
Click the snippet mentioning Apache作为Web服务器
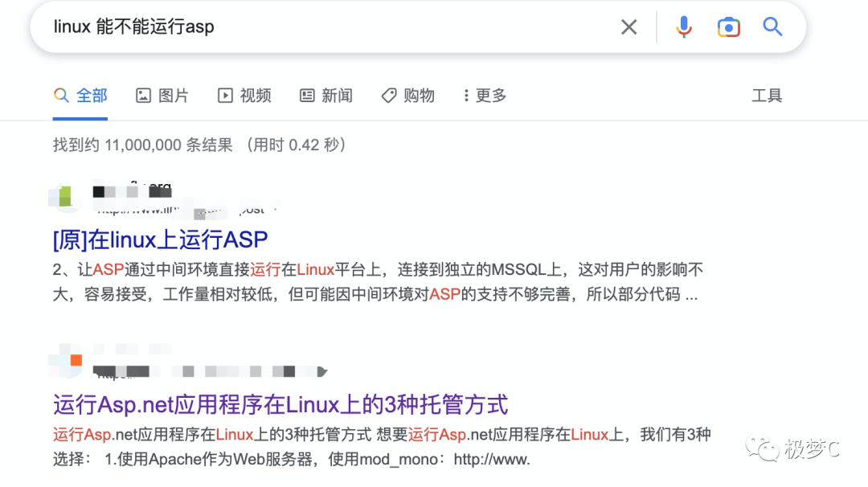(x=382, y=447)
